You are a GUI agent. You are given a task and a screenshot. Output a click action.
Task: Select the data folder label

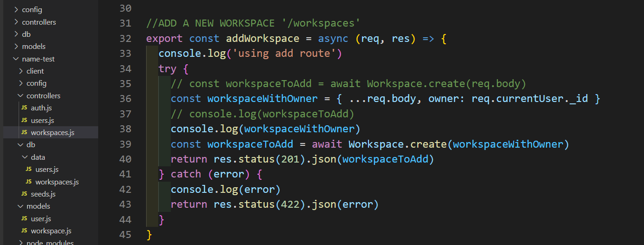pyautogui.click(x=38, y=157)
